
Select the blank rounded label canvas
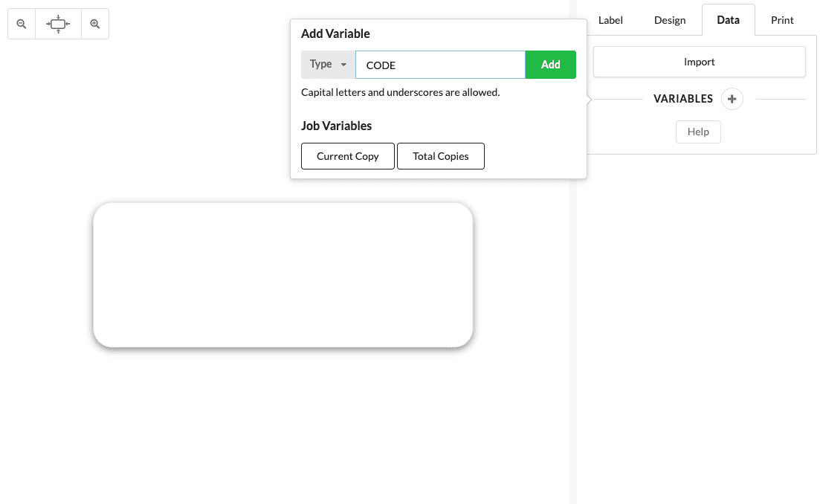coord(283,274)
